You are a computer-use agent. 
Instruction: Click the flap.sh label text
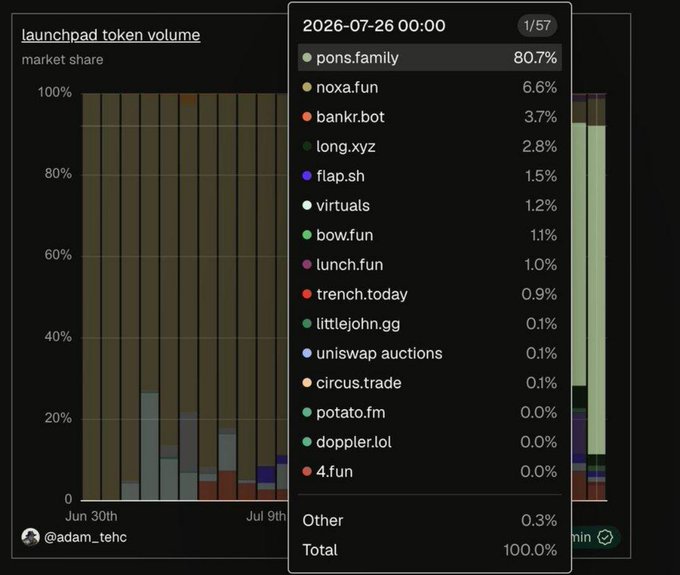coord(340,176)
